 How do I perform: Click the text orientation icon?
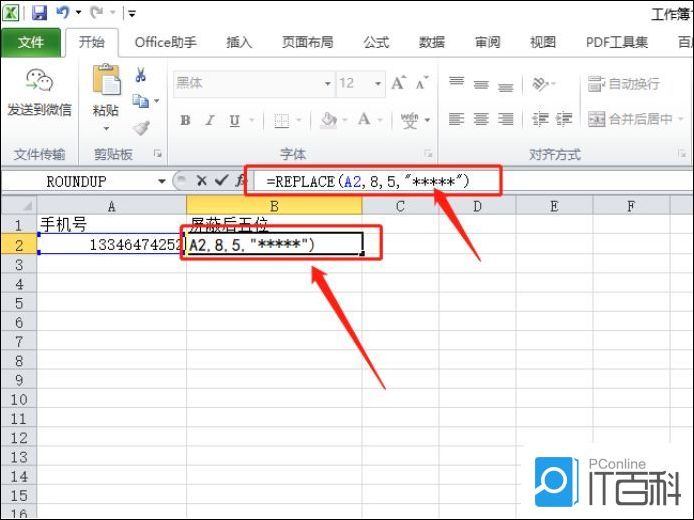pyautogui.click(x=540, y=83)
